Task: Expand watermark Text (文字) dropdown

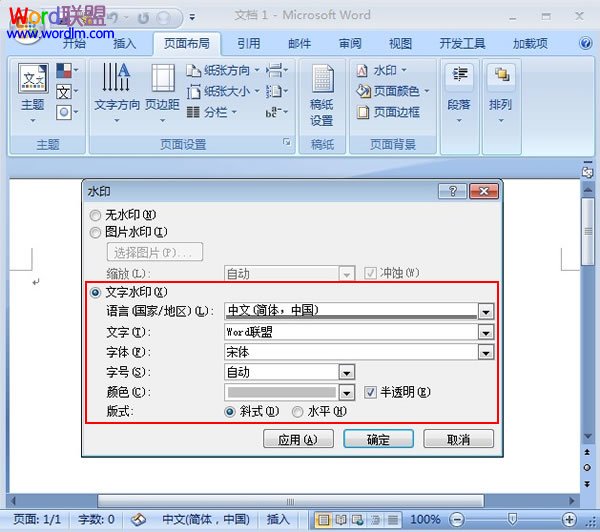Action: click(486, 332)
